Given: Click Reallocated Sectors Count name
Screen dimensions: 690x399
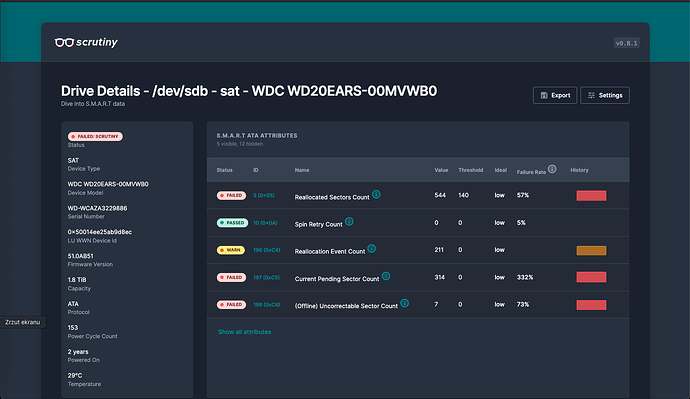Looking at the screenshot, I should tap(332, 197).
